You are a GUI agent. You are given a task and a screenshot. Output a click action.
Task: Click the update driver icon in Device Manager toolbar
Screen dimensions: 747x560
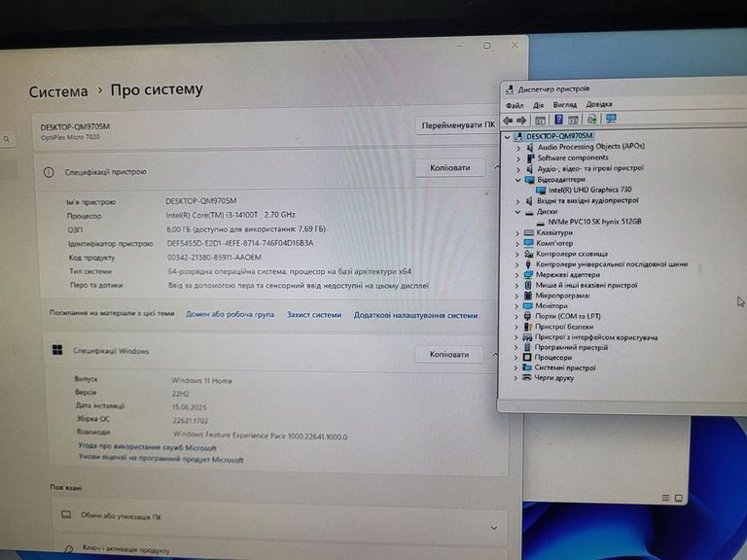coord(591,119)
